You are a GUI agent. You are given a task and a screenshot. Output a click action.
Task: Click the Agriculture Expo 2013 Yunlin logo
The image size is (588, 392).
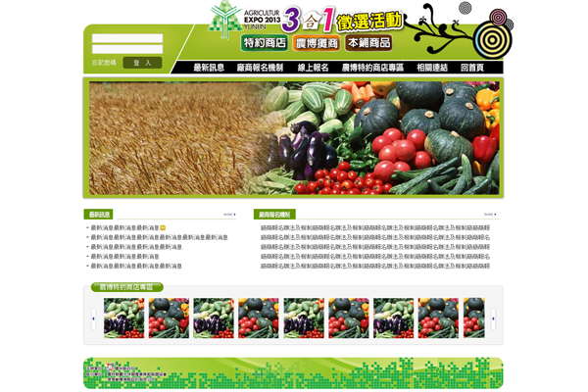click(x=244, y=20)
